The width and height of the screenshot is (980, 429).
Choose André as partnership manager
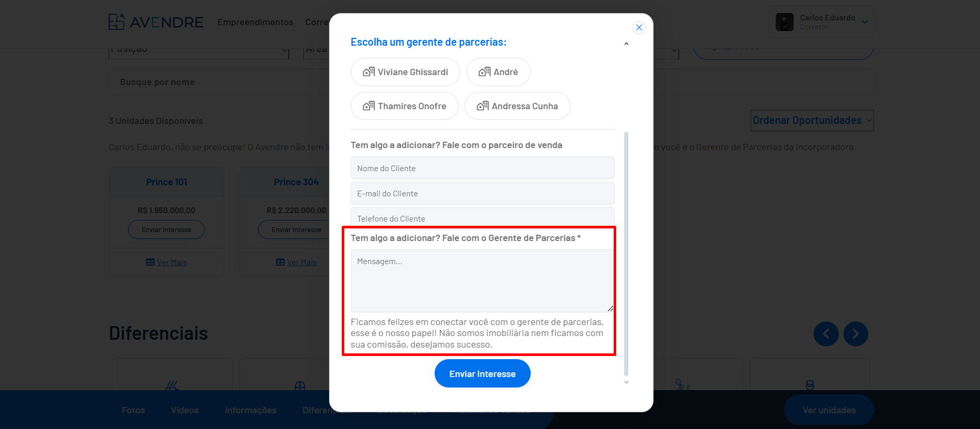[498, 72]
